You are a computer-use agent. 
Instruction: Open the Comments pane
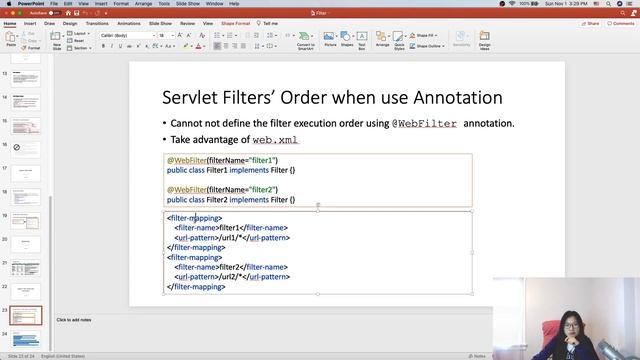tap(620, 24)
